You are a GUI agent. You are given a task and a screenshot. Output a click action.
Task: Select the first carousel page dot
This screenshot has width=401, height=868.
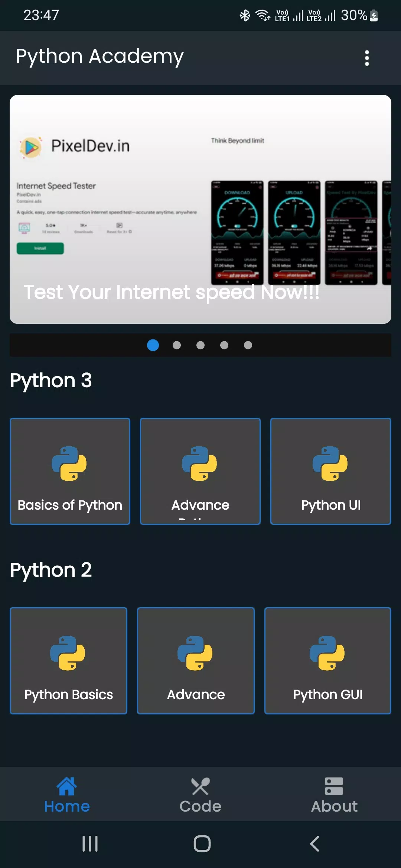(x=153, y=345)
